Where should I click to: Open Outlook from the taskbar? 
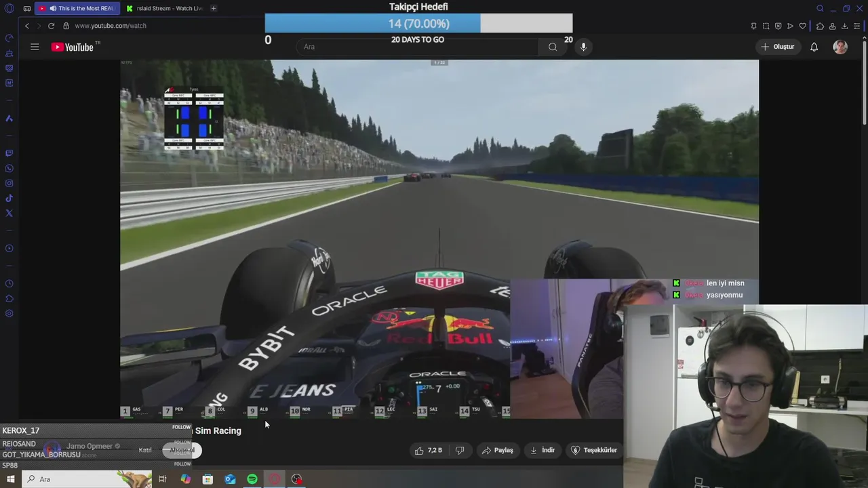pos(230,479)
